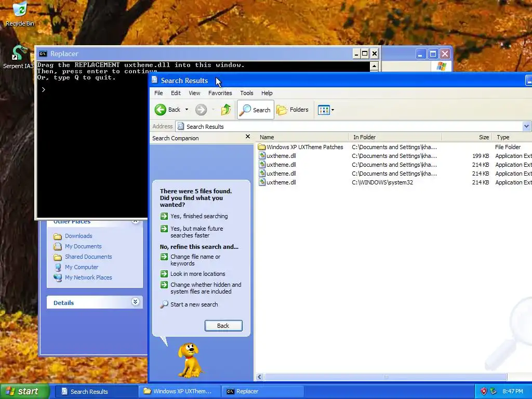Viewport: 532px width, 399px height.
Task: Click the Address bar Search Results field
Action: click(349, 126)
